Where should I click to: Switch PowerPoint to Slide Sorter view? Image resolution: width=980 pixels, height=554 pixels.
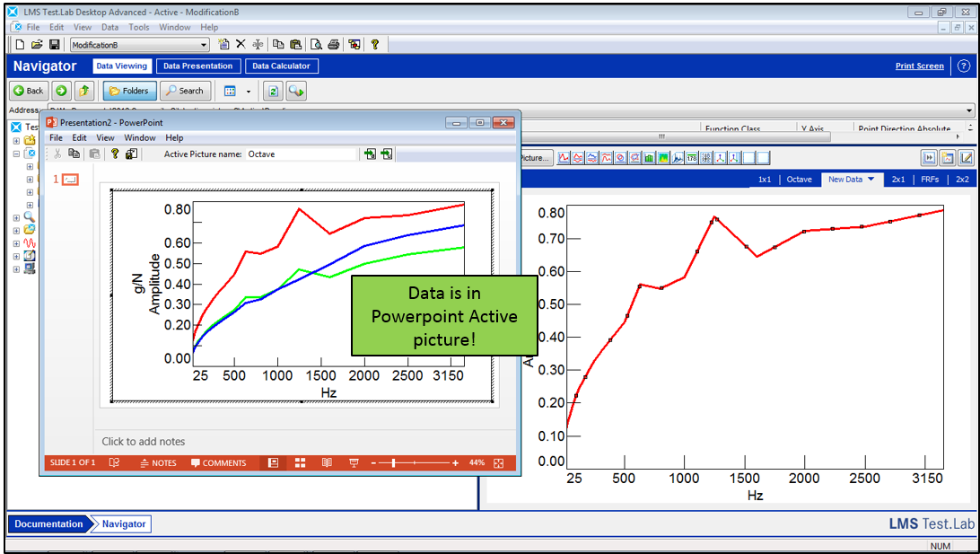(300, 462)
